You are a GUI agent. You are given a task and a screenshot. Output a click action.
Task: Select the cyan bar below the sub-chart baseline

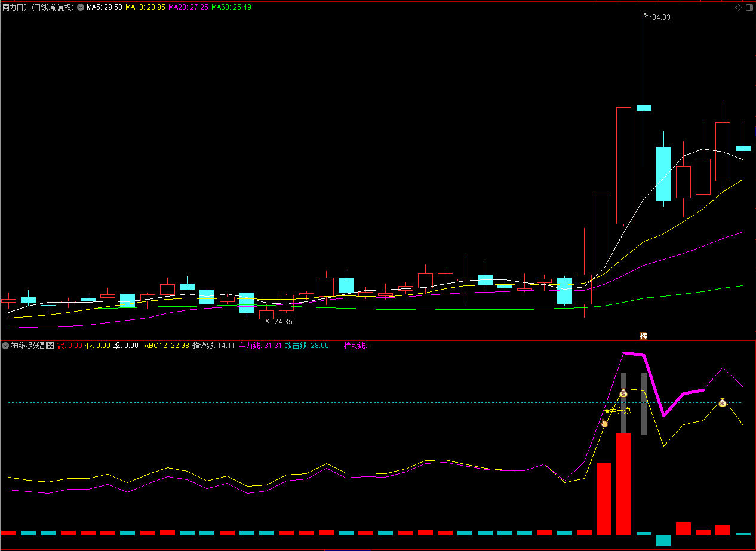click(x=663, y=540)
